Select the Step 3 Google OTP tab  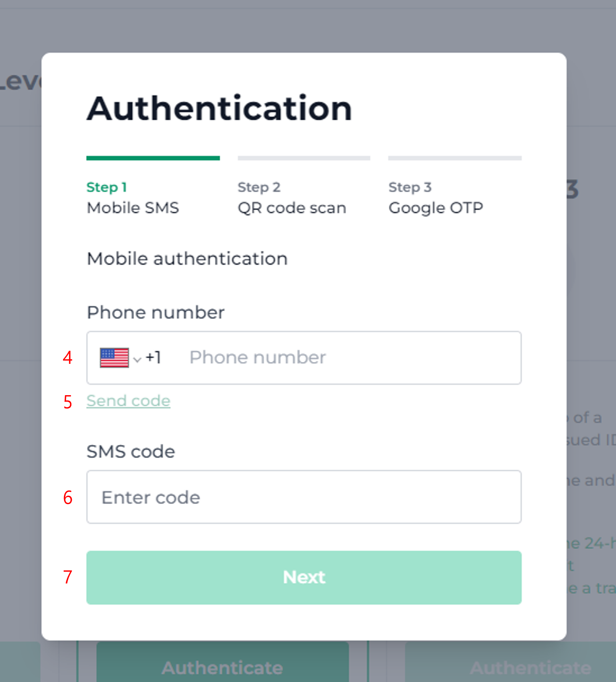click(x=435, y=197)
